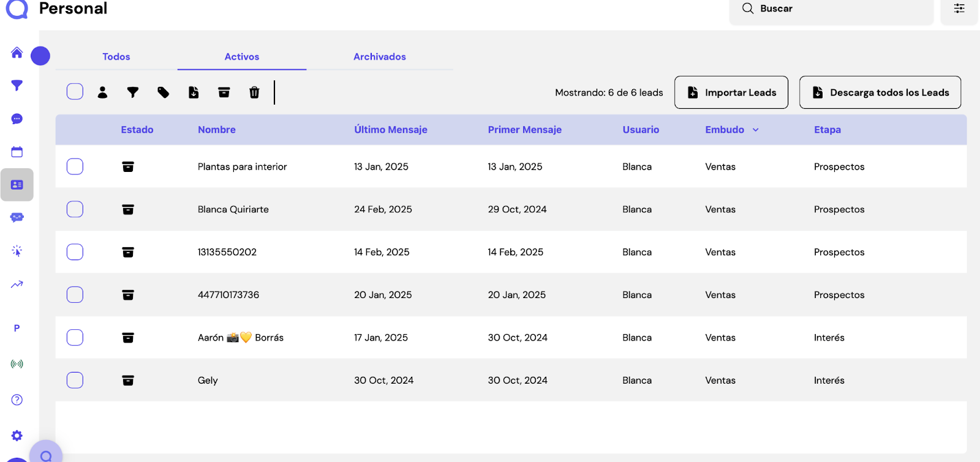Click the archive box icon in toolbar
The width and height of the screenshot is (980, 462).
tap(224, 92)
